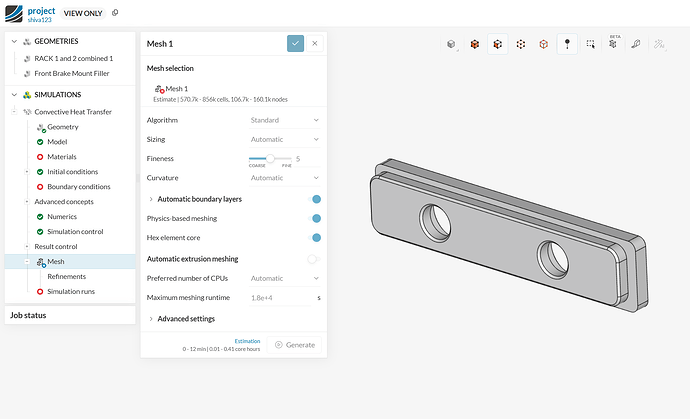Edit Maximum meshing runtime field
690x419 pixels.
[x=281, y=298]
